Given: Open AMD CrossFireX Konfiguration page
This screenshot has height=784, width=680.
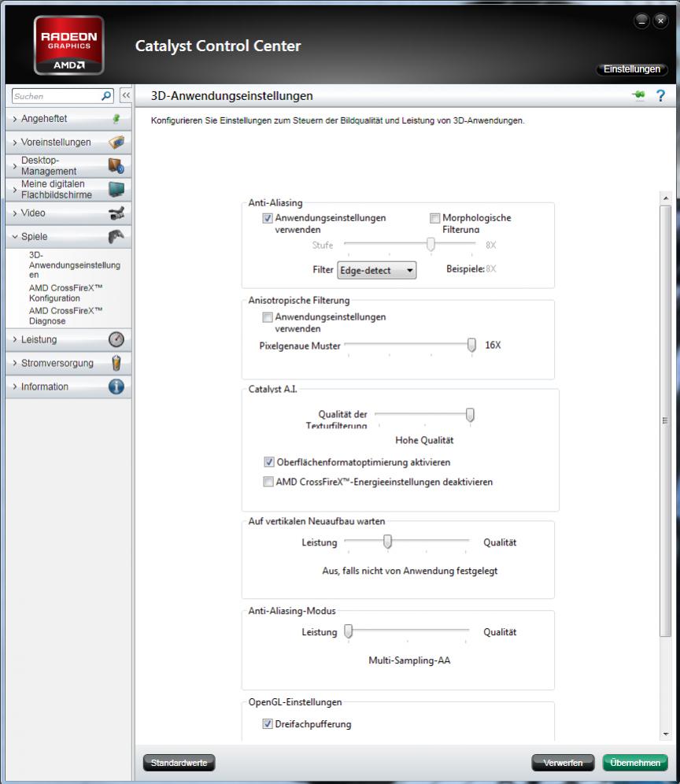Looking at the screenshot, I should [x=65, y=293].
